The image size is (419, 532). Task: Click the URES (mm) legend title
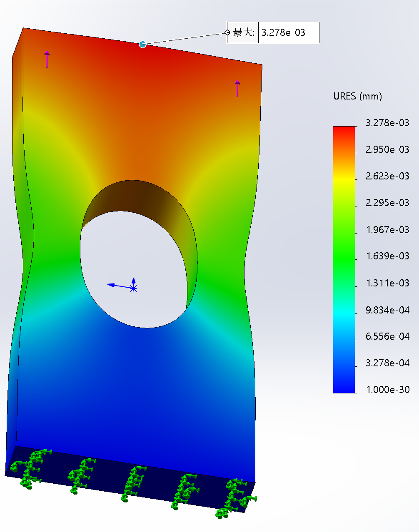357,97
